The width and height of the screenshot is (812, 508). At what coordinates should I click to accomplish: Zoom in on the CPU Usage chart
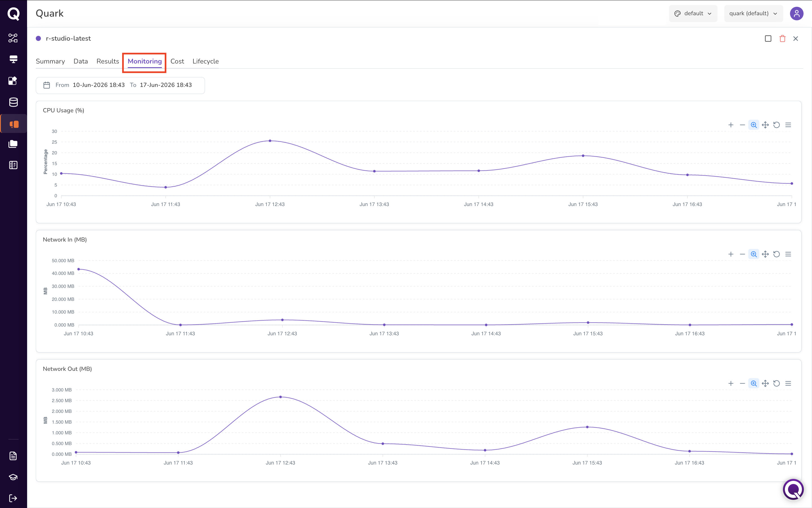tap(731, 125)
